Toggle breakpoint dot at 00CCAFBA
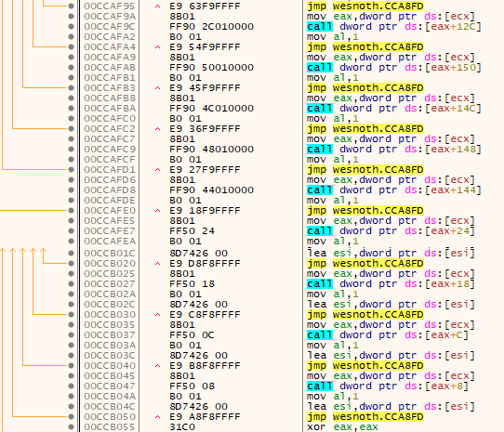 point(71,109)
